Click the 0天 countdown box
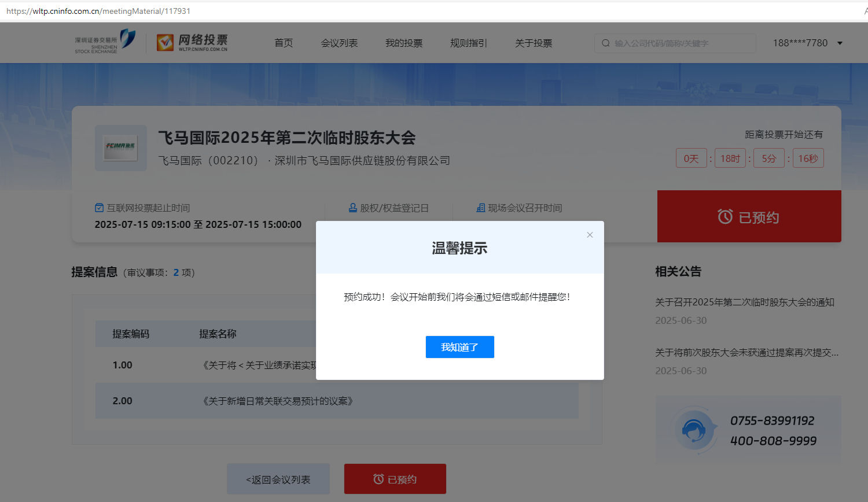The width and height of the screenshot is (868, 502). 692,158
